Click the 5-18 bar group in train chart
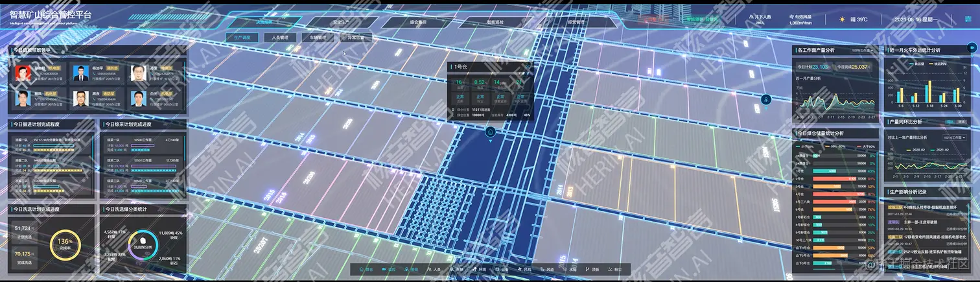Screen dimensions: 980x282 pos(930,91)
